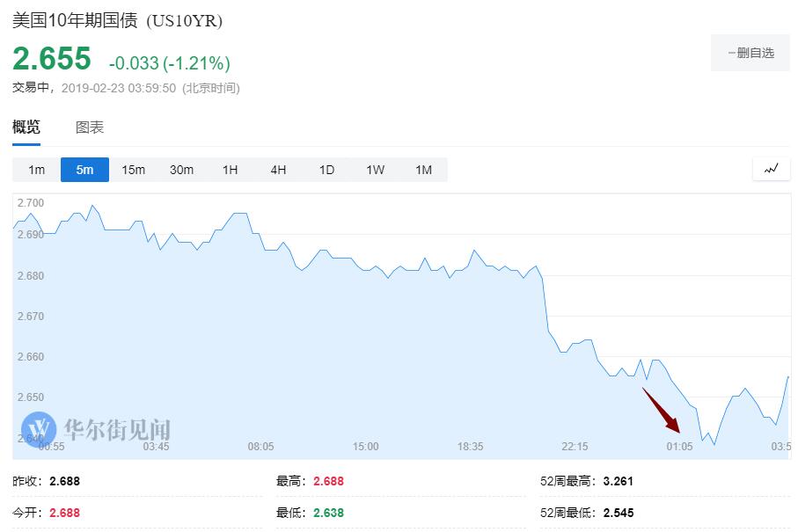Screen dimensions: 798x532
Task: Pick the 4H timeframe
Action: click(278, 170)
